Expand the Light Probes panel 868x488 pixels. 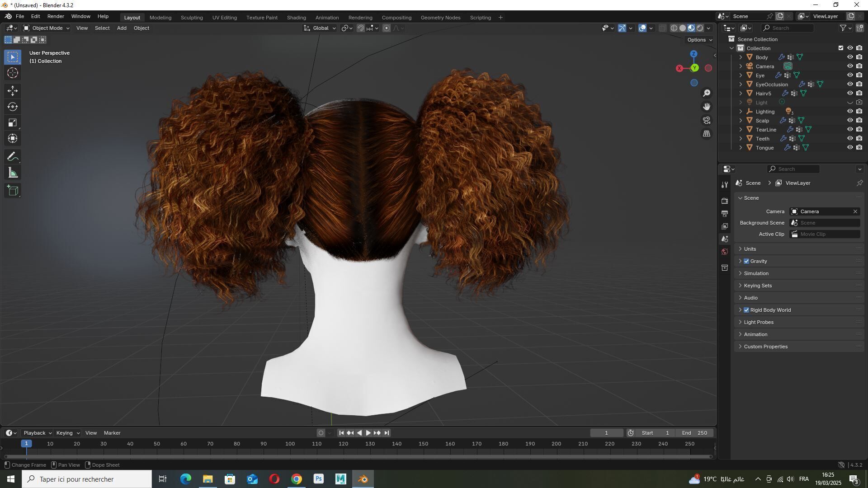pos(799,322)
